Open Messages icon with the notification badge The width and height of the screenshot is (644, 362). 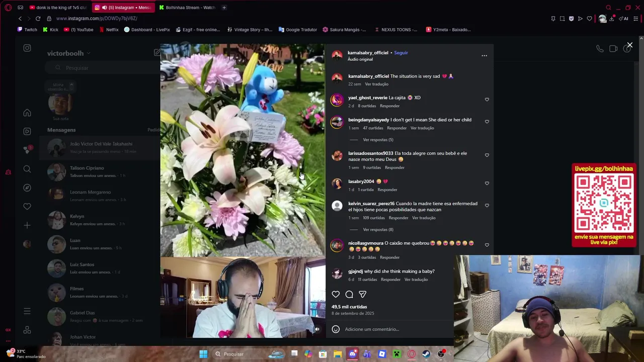point(27,150)
